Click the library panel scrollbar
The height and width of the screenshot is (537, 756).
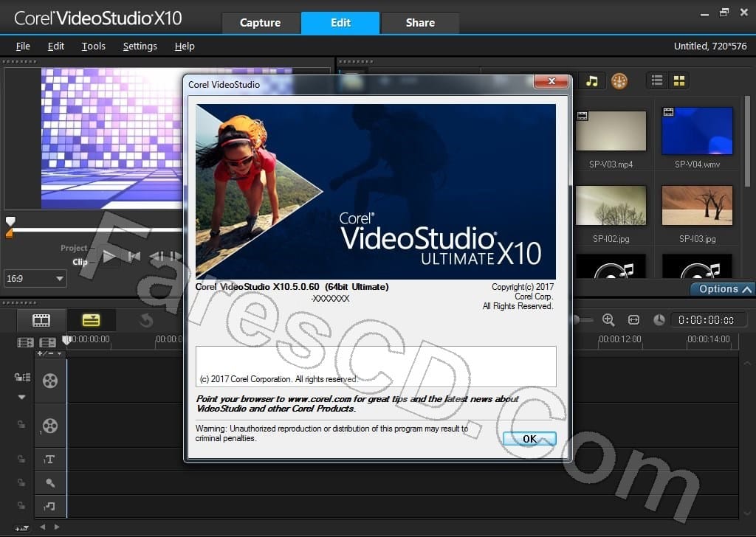coord(747,141)
